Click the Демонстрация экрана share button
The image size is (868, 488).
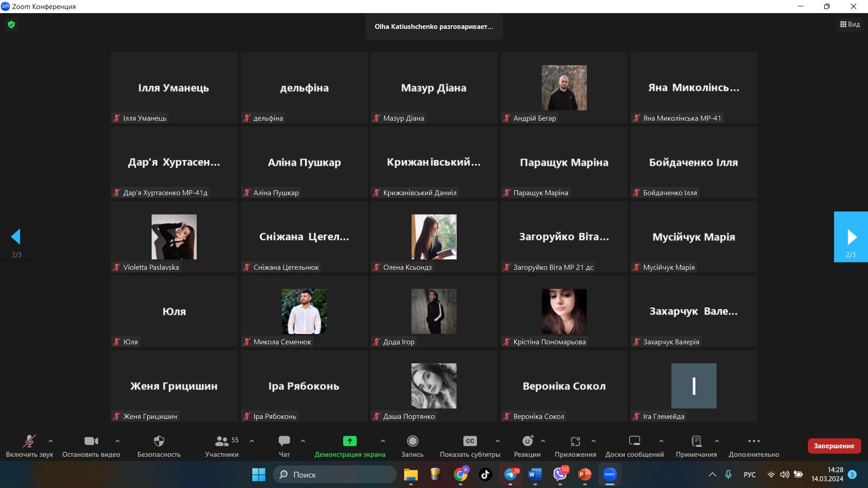click(x=349, y=441)
